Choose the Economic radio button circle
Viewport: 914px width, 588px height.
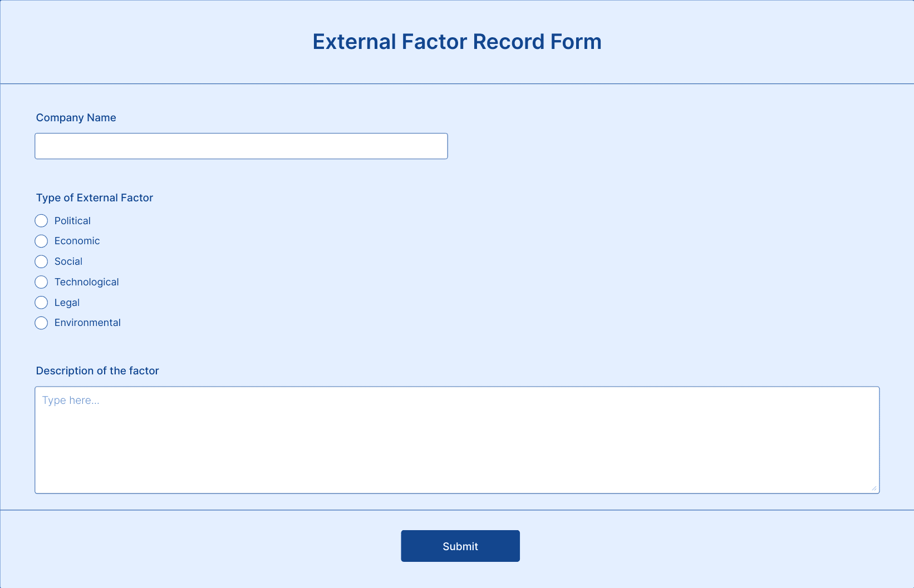point(41,241)
